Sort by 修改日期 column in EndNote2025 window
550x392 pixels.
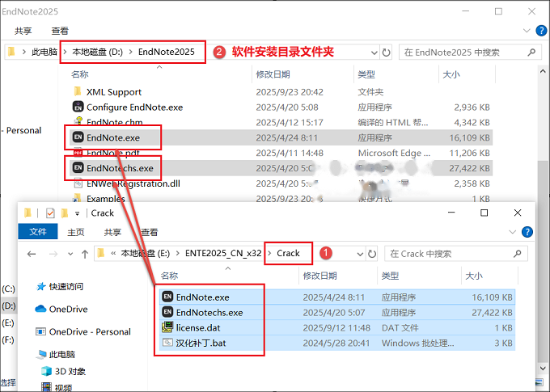pos(273,74)
